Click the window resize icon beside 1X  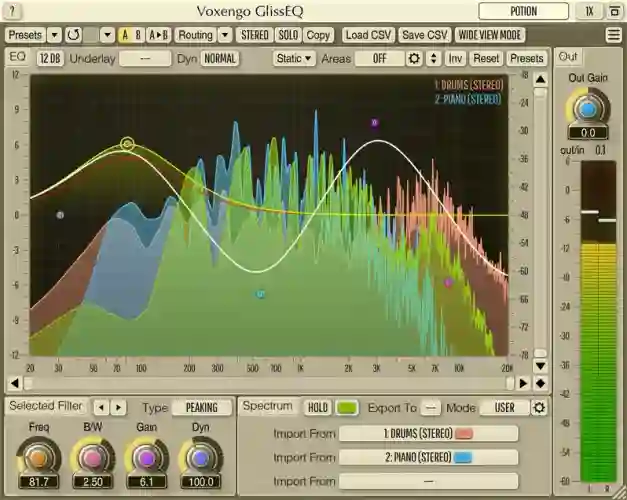pyautogui.click(x=614, y=11)
